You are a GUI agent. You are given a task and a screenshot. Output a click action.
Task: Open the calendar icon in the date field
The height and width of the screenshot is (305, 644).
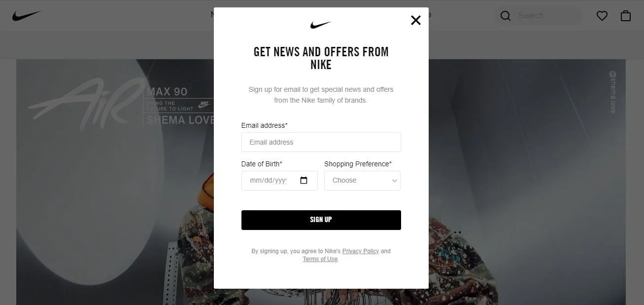pyautogui.click(x=304, y=180)
